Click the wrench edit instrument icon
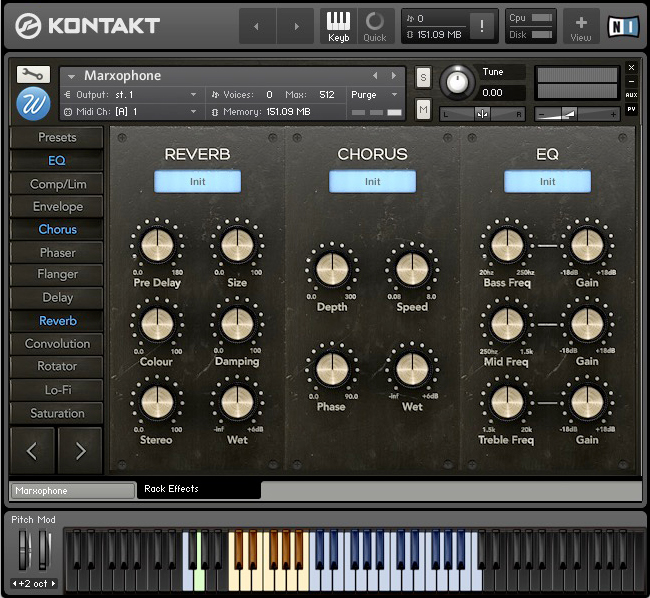The width and height of the screenshot is (650, 598). click(x=33, y=75)
